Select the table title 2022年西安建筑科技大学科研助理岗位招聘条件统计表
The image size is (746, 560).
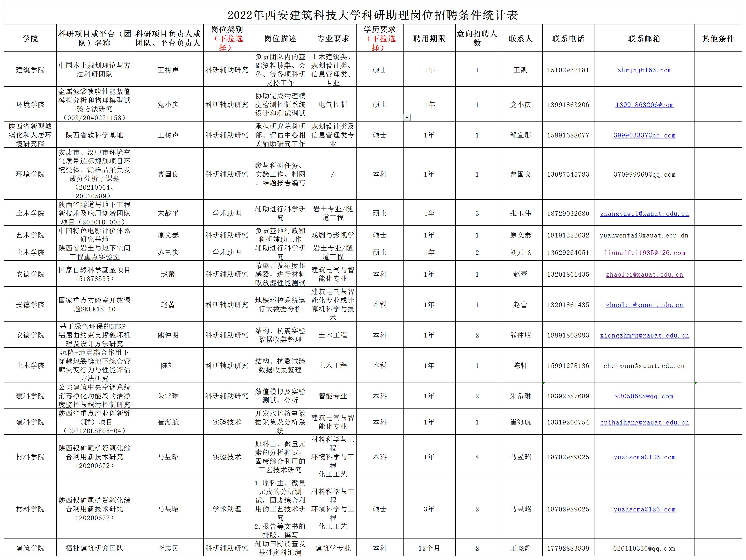373,15
